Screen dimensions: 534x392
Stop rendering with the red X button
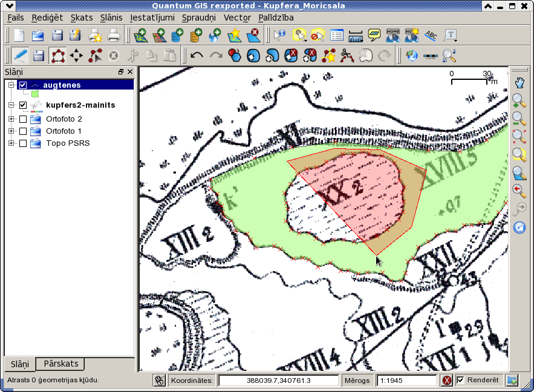click(x=446, y=380)
